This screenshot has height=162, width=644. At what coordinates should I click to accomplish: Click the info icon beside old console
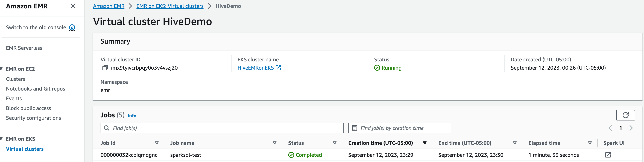pyautogui.click(x=72, y=27)
